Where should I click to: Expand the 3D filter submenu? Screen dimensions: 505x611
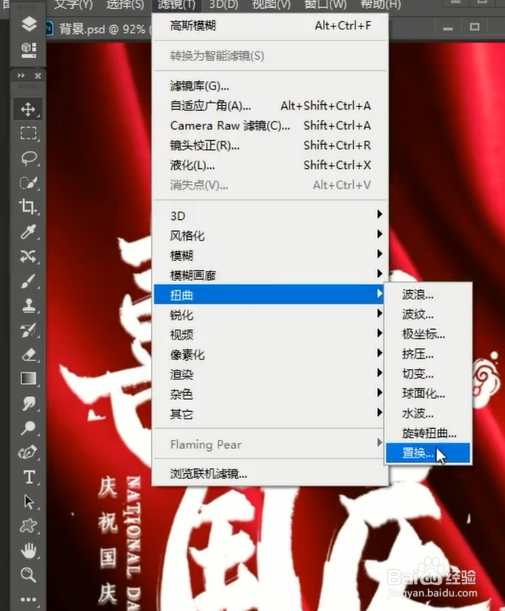tap(270, 215)
